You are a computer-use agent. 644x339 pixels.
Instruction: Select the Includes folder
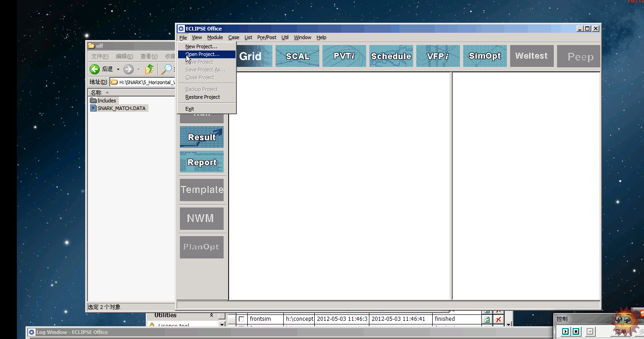click(x=103, y=101)
